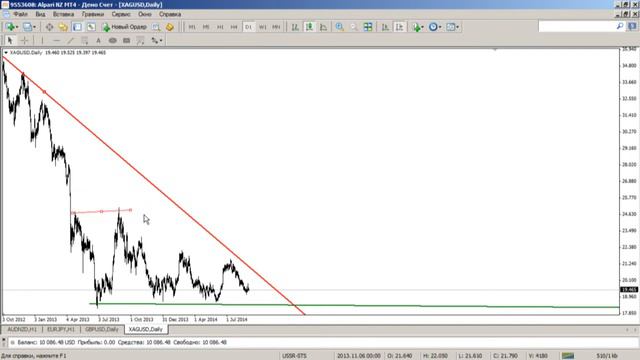Open the Сервис menu

(x=121, y=14)
